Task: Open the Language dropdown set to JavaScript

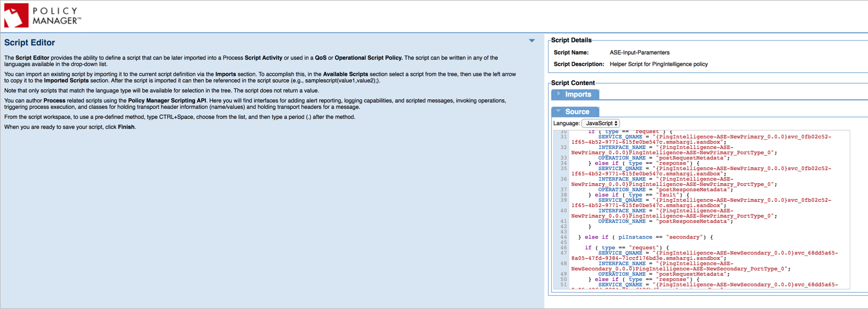Action: click(601, 123)
